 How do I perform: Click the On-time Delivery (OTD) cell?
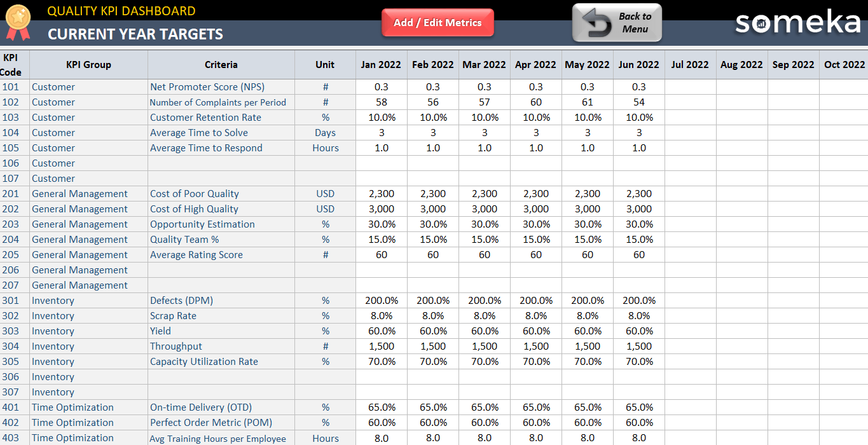(221, 407)
